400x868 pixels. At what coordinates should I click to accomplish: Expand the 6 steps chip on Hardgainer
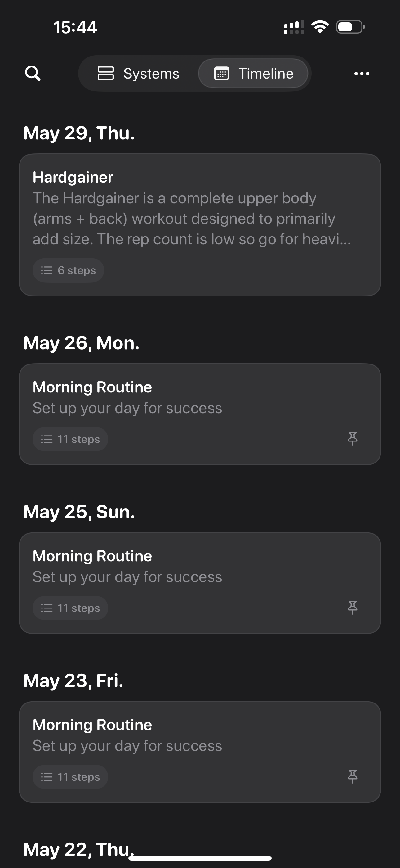click(x=68, y=270)
